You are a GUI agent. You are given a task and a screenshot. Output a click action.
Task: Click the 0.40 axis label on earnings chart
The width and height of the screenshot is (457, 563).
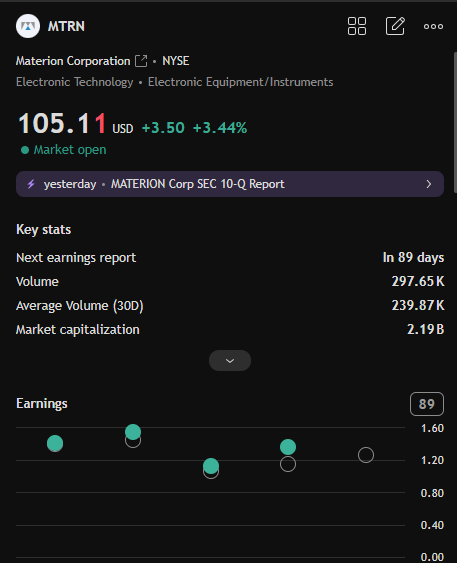[x=432, y=525]
